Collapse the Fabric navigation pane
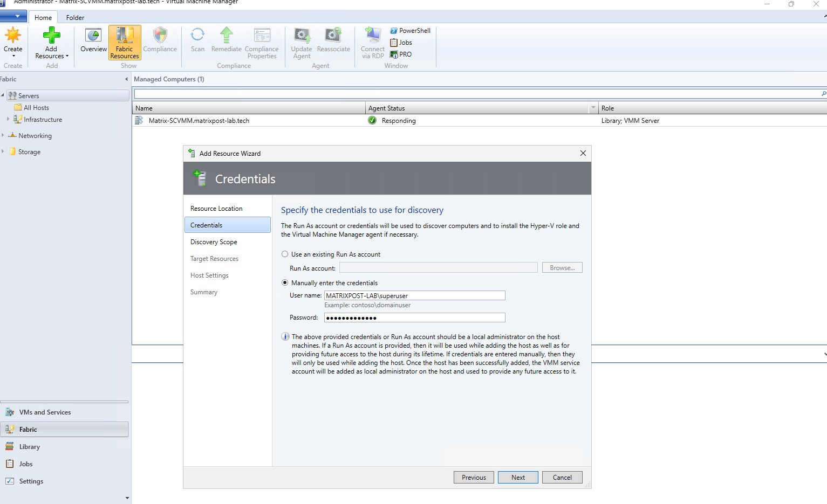827x504 pixels. (x=127, y=79)
